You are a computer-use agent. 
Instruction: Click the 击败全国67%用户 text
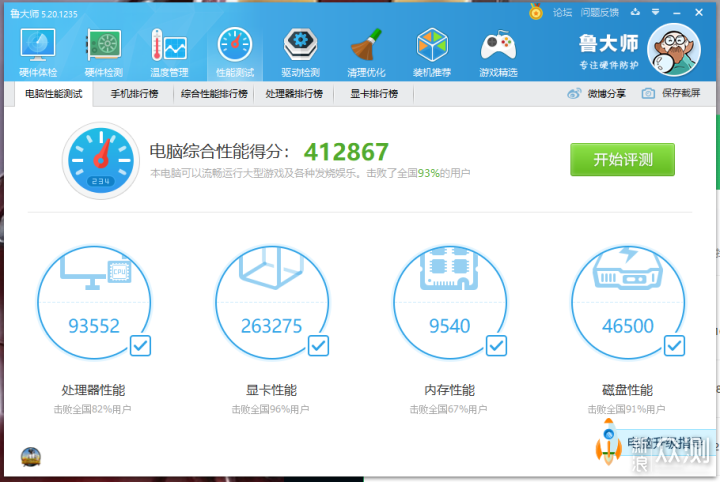[x=449, y=409]
